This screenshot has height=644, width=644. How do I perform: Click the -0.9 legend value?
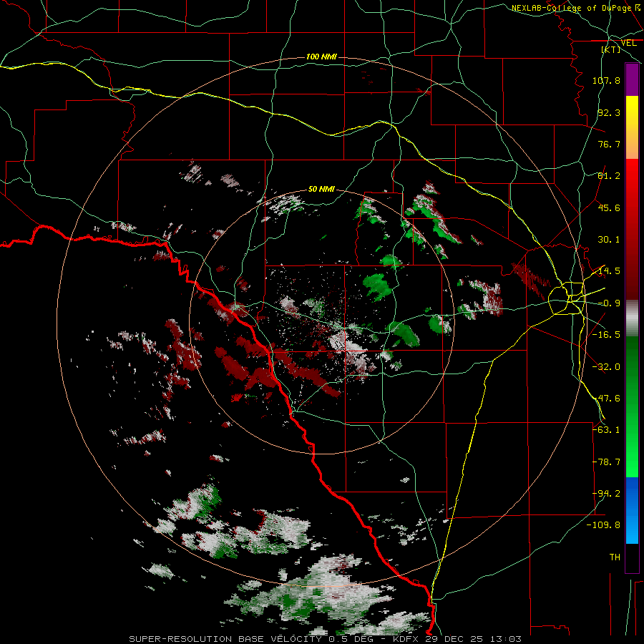[609, 303]
